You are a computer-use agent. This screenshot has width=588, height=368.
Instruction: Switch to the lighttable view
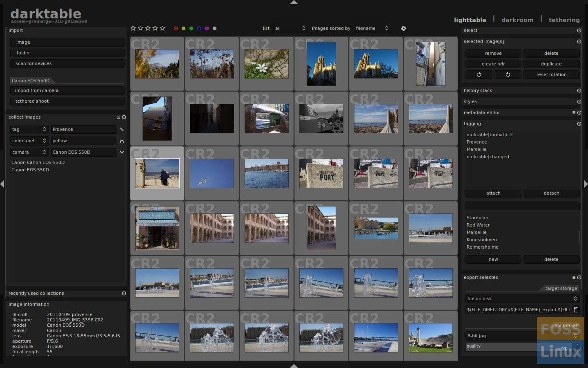coord(470,20)
